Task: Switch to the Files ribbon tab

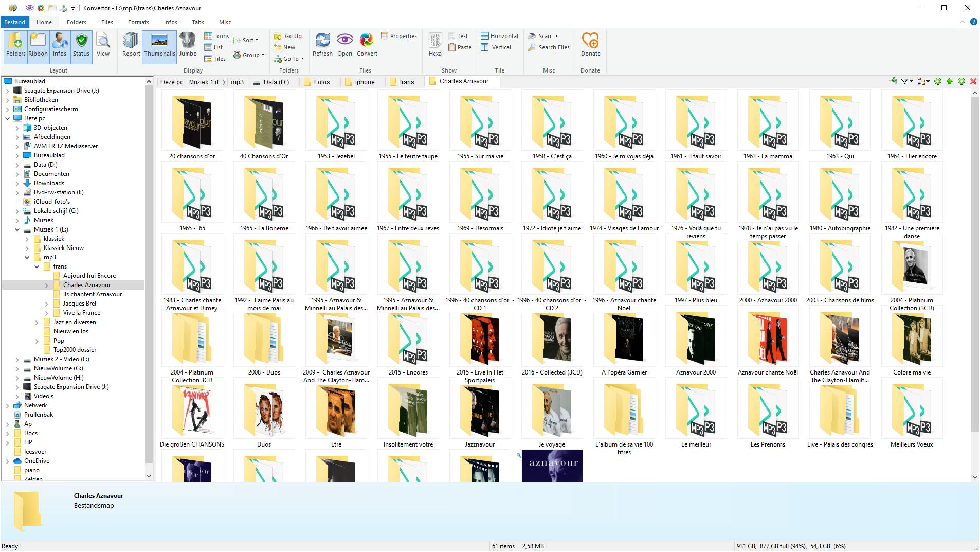Action: (x=107, y=22)
